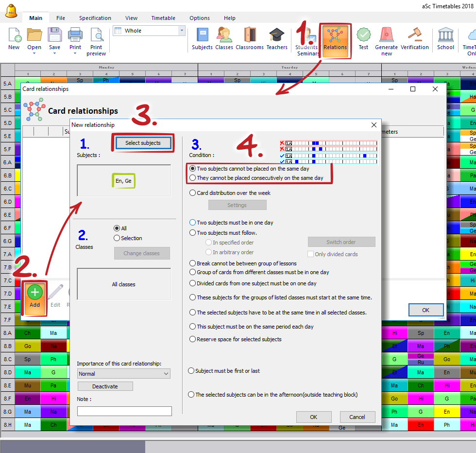This screenshot has height=453, width=476.
Task: Open the Classrooms door icon
Action: [x=250, y=39]
